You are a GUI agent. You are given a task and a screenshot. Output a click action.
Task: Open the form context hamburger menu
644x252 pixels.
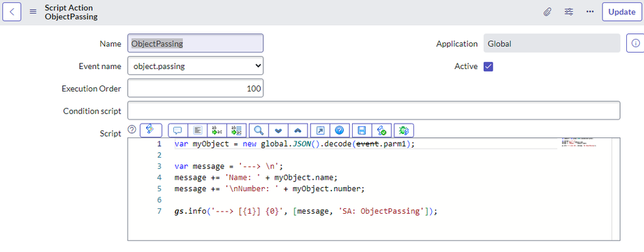33,12
